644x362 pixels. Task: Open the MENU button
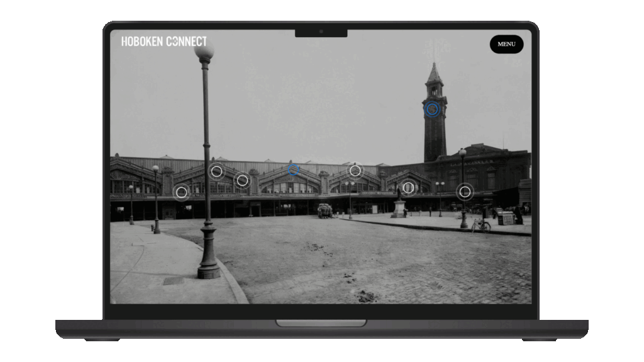(506, 44)
